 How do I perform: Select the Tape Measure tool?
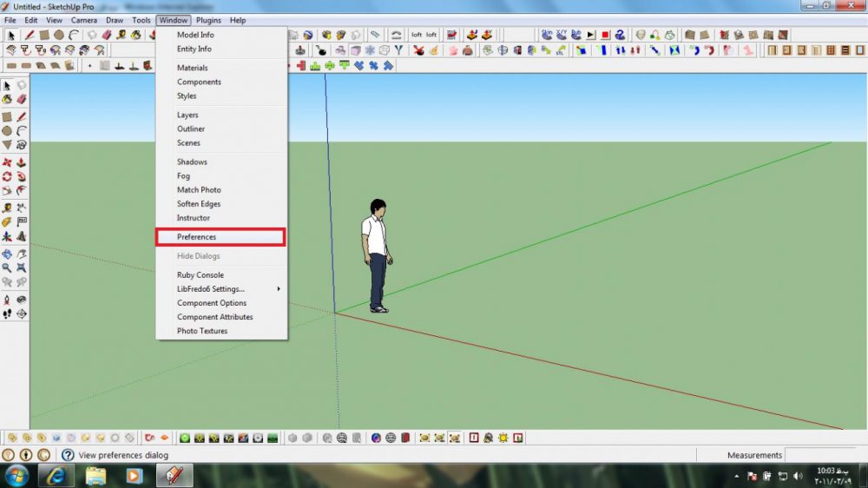click(x=8, y=208)
